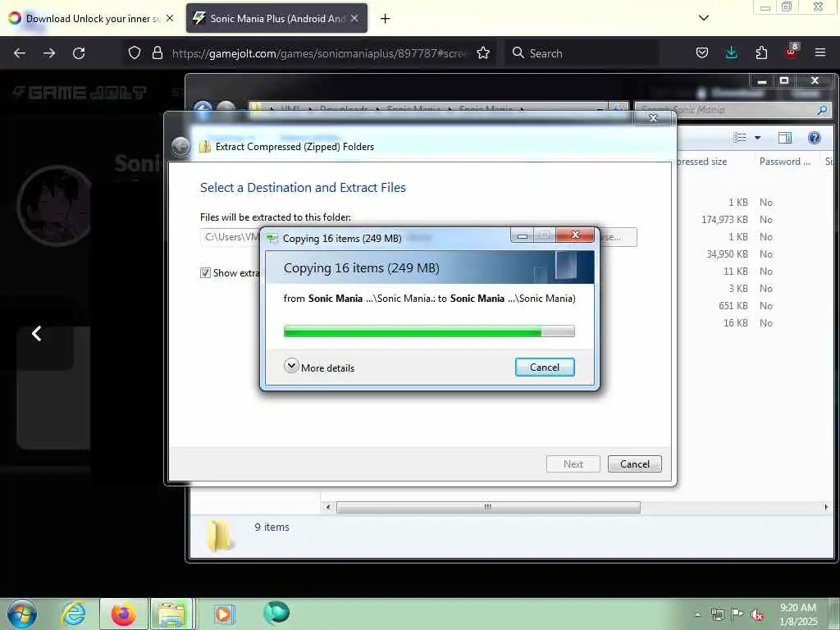The height and width of the screenshot is (630, 840).
Task: Open the Firefox downloads panel
Action: coord(731,53)
